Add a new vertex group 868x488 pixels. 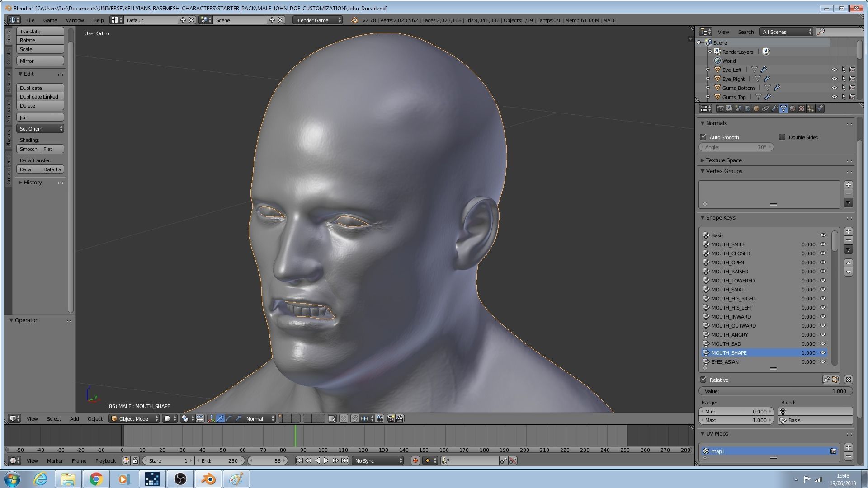point(849,185)
